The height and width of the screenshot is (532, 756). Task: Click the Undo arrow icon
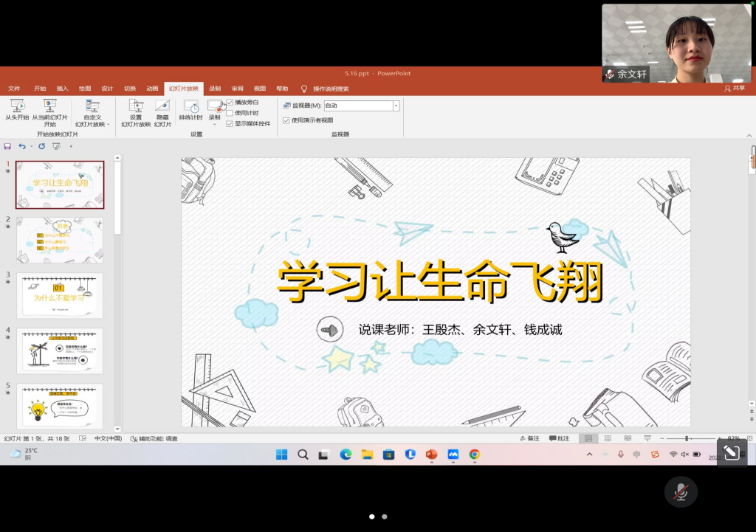(22, 146)
